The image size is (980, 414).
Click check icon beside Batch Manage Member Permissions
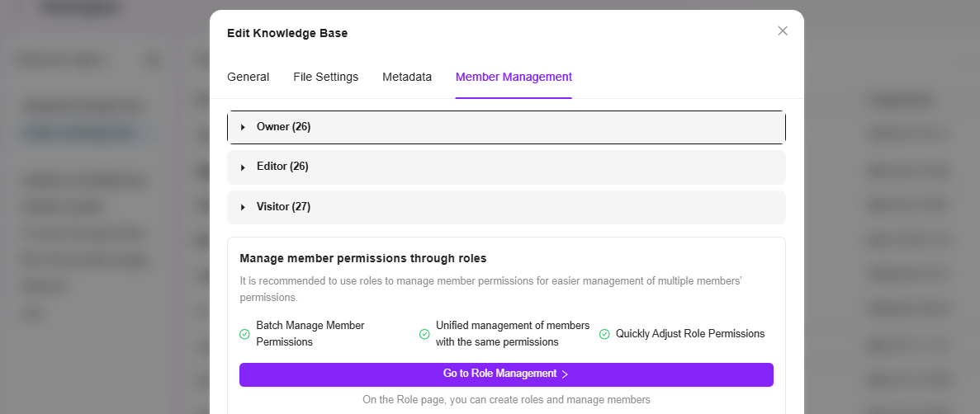245,334
